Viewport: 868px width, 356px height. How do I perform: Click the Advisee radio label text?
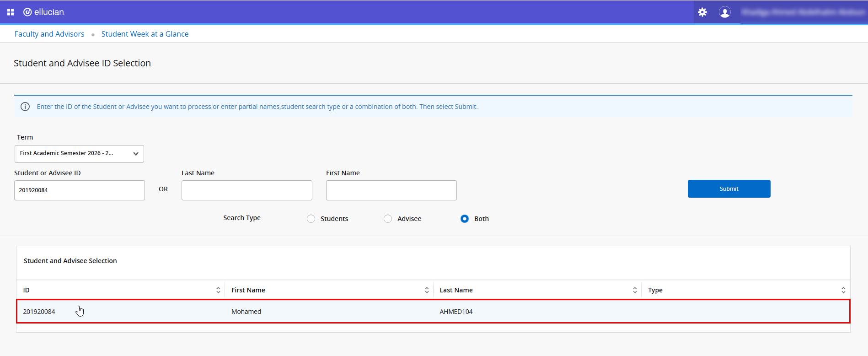(409, 219)
